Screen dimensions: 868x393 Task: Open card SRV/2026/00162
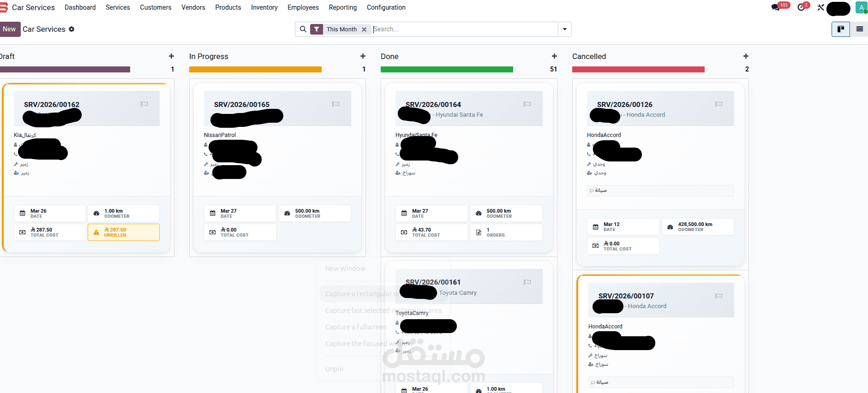tap(87, 168)
